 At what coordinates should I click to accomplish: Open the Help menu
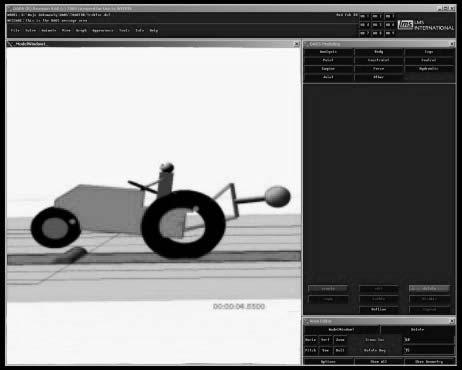(x=154, y=30)
